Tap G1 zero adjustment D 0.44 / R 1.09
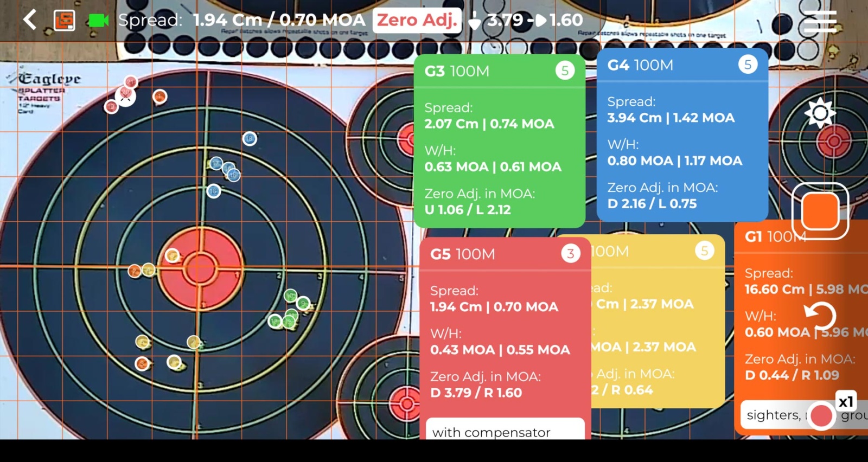The image size is (868, 462). pyautogui.click(x=792, y=375)
